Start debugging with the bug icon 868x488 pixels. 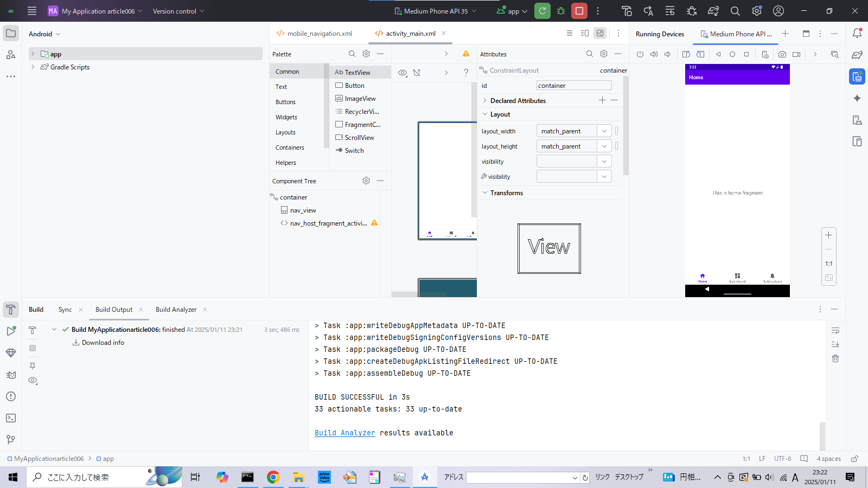tap(561, 11)
